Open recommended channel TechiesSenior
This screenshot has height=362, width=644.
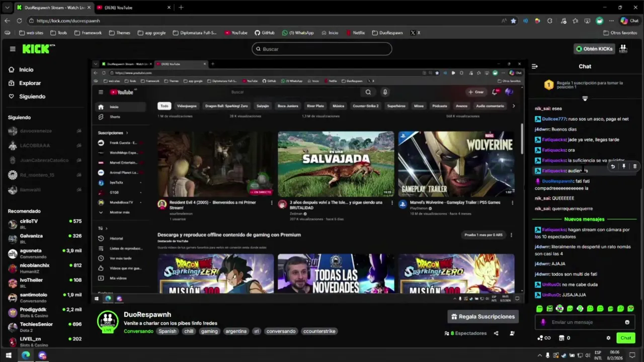pos(45,327)
